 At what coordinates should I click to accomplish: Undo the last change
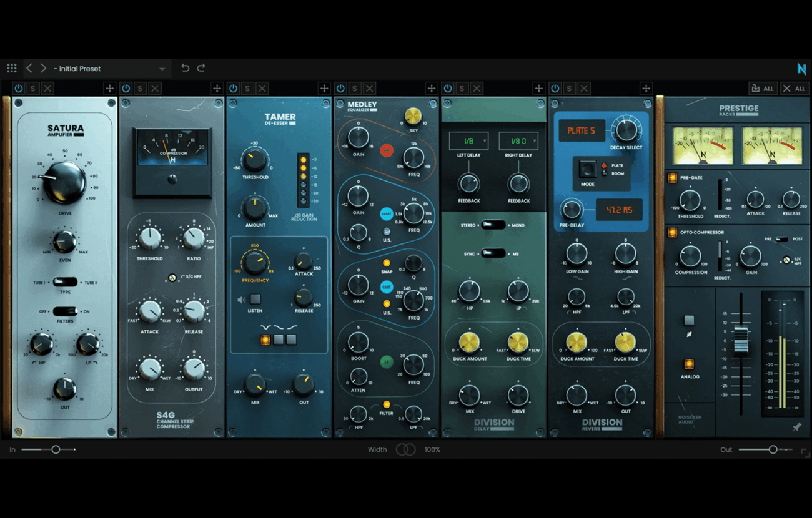(x=185, y=68)
